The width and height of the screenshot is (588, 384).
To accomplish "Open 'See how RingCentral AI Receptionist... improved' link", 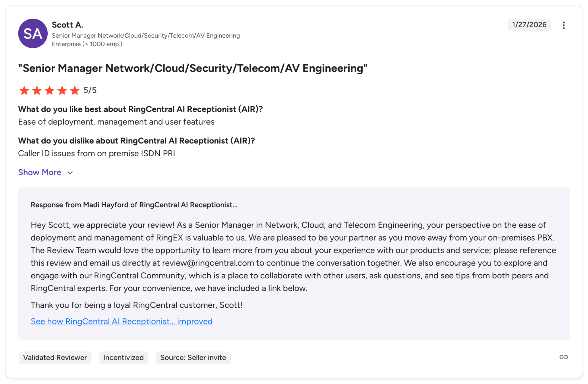I will (x=121, y=321).
